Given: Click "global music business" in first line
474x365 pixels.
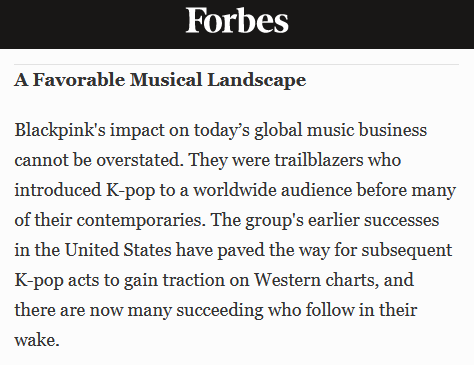Looking at the screenshot, I should (x=340, y=130).
